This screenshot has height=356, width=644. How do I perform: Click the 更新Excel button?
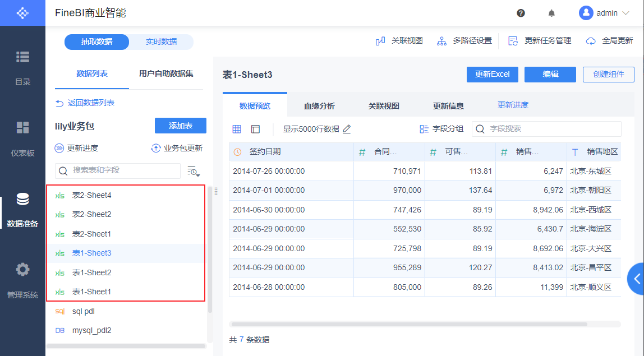[493, 75]
